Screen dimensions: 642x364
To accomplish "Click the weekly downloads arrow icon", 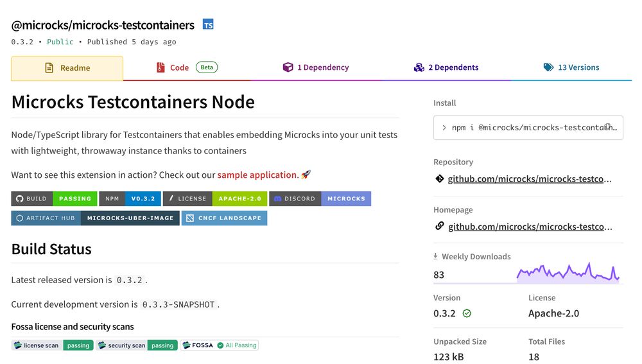I will point(436,256).
